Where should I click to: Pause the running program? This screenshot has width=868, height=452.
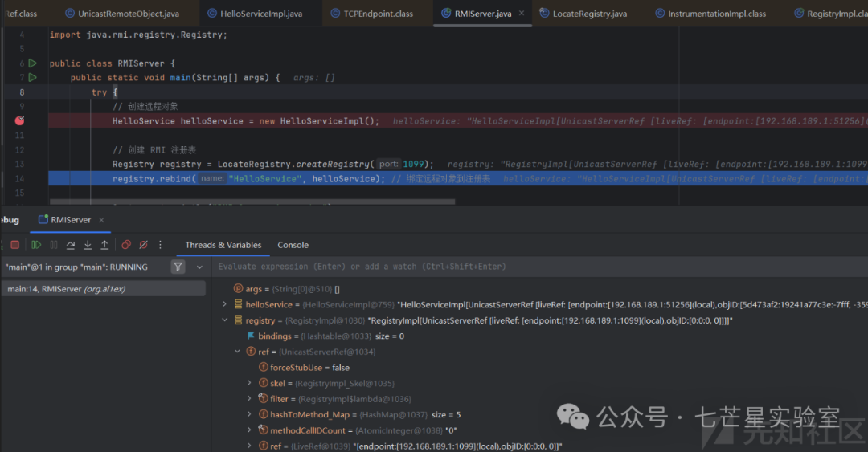pos(54,245)
